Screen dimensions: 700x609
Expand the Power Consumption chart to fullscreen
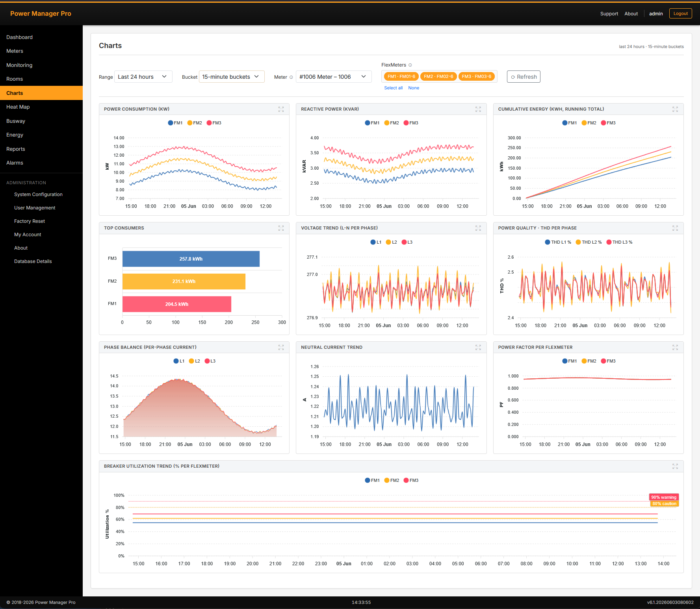[281, 109]
